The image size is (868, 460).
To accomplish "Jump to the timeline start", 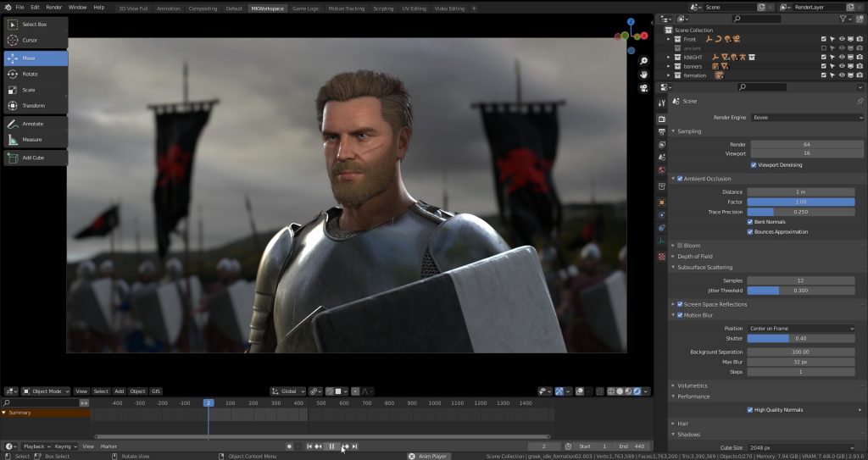I will pos(309,446).
